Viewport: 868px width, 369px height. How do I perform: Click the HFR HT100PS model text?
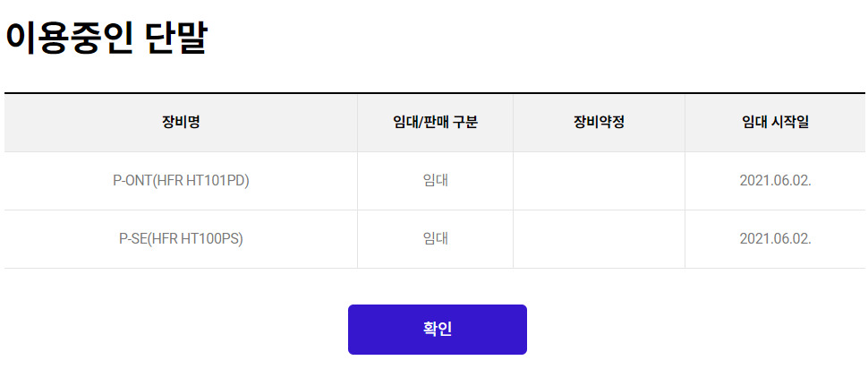pos(197,239)
